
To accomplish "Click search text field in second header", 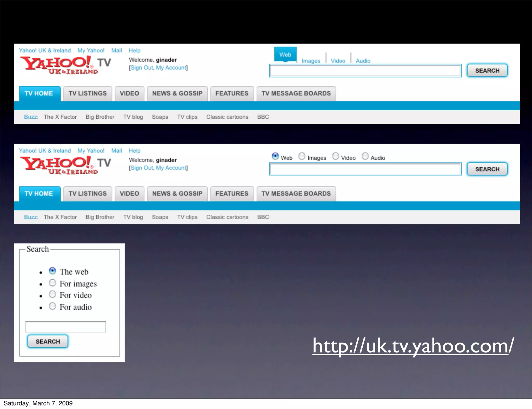I will click(x=365, y=169).
